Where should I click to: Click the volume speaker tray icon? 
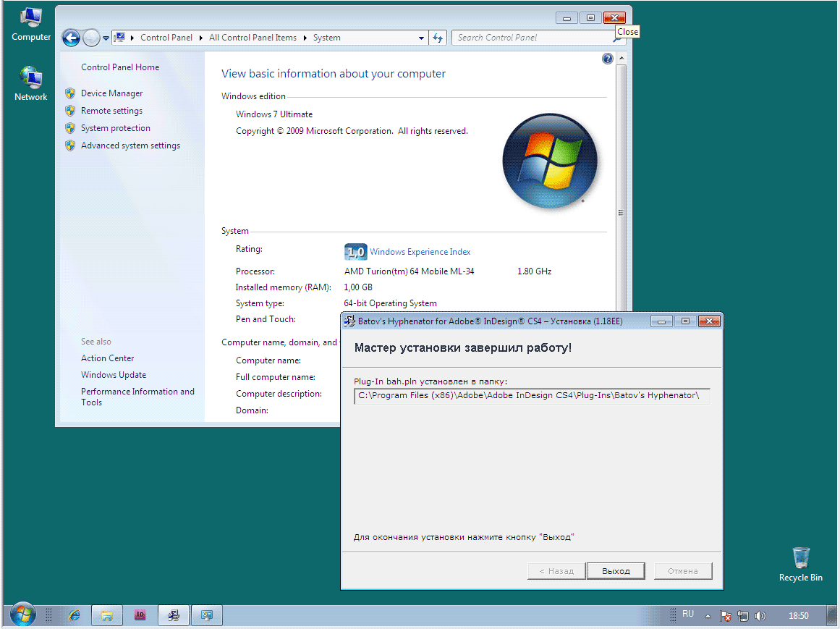click(760, 616)
